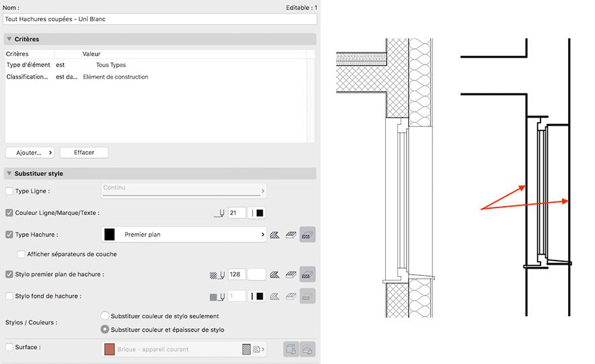This screenshot has height=364, width=595.
Task: Click the pen number field showing 128
Action: click(237, 275)
